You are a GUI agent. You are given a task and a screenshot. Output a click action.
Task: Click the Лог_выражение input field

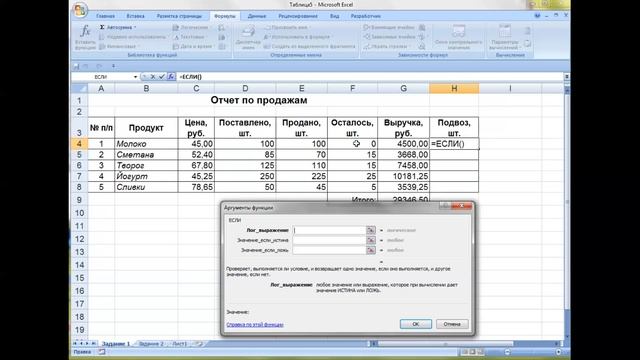point(329,230)
